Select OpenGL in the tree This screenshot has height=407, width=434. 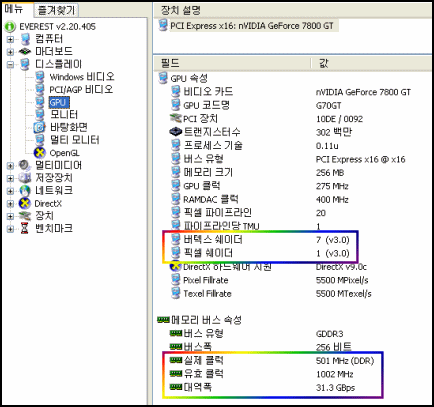pos(64,153)
